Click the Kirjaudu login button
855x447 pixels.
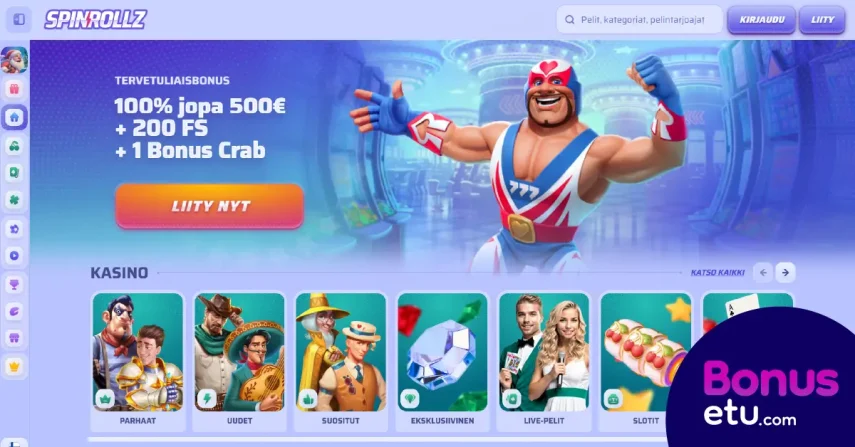[761, 20]
